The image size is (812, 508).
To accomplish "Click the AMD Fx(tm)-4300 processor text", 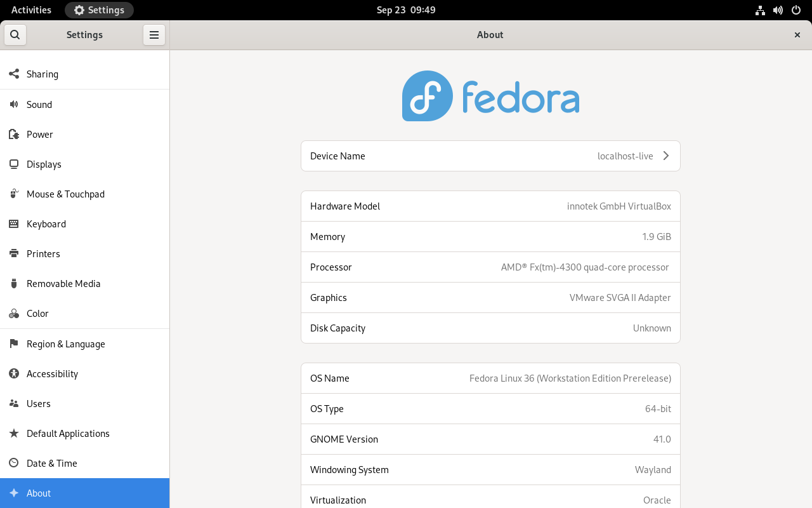I will tap(585, 267).
